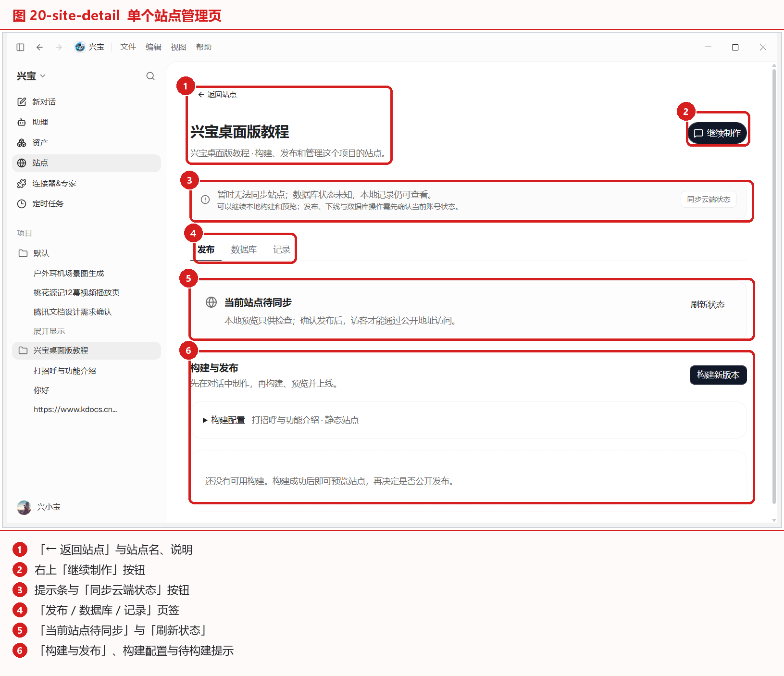
Task: Switch to the 发布 tab
Action: 206,250
